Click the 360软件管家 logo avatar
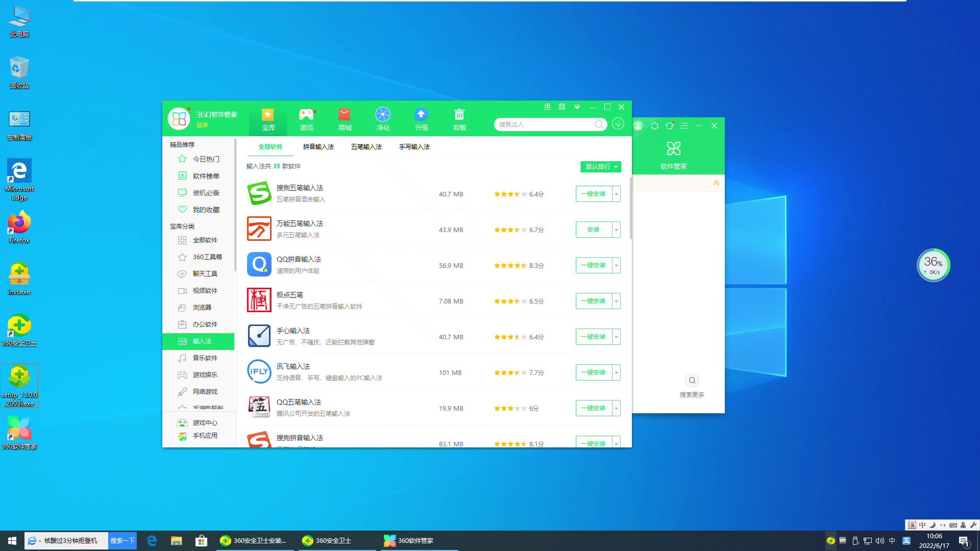Image resolution: width=980 pixels, height=551 pixels. (x=179, y=118)
